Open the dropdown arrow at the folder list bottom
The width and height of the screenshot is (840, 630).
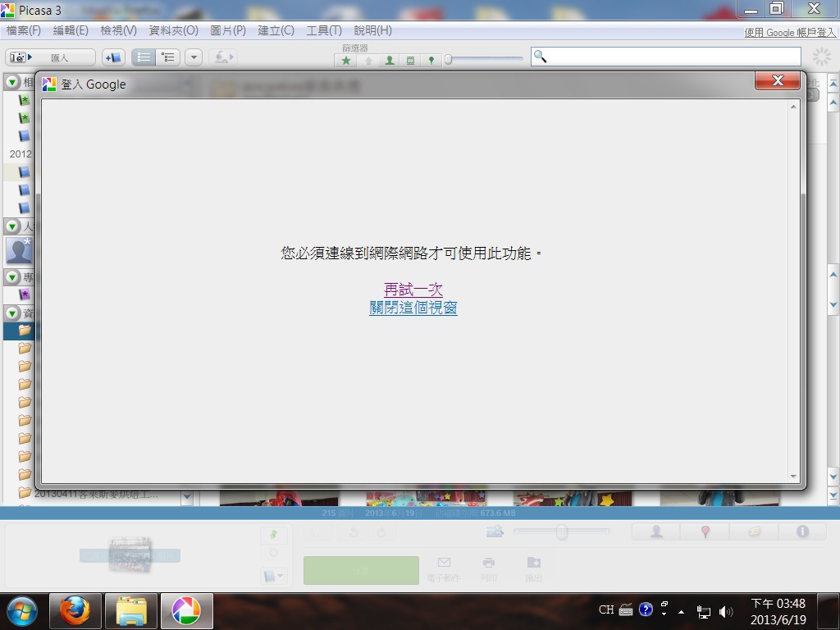coord(186,496)
